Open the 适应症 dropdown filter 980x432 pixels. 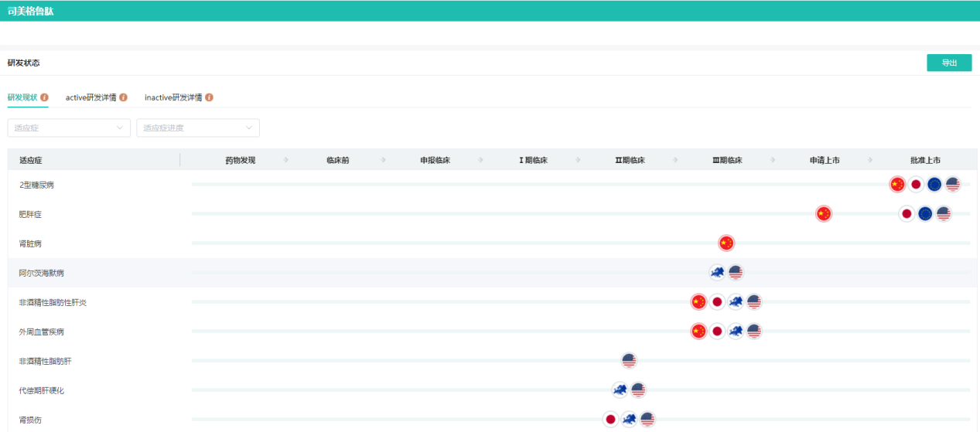pos(69,128)
